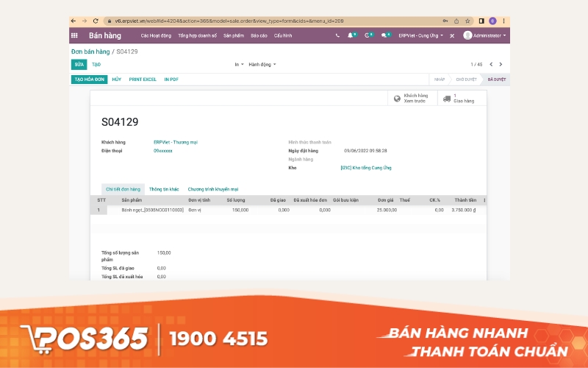Click the TẠO create button

click(x=96, y=65)
